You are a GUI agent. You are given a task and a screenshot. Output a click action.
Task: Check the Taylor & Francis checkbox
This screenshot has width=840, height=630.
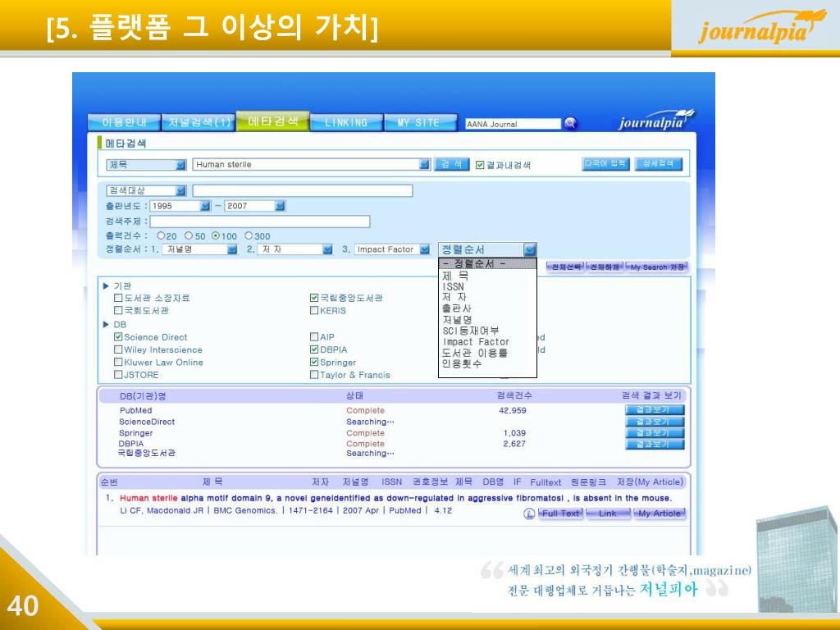click(314, 374)
